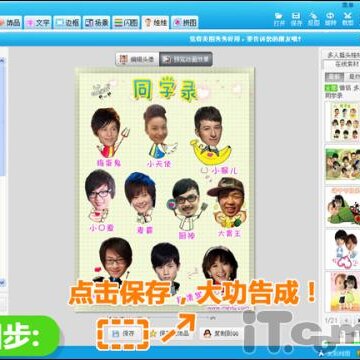This screenshot has height=360, width=360.
Task: Click the green highlighted category tag
Action: pyautogui.click(x=331, y=88)
